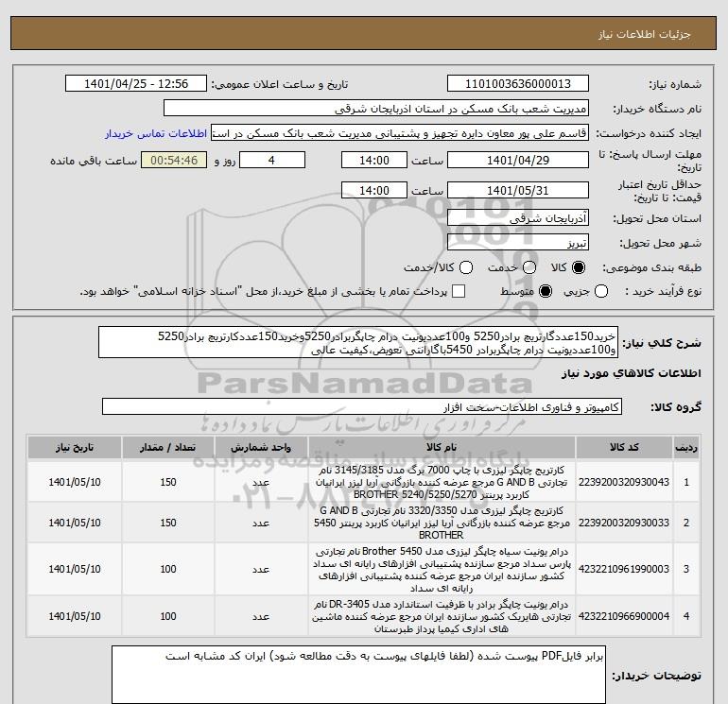Screen dimensions: 728x704
Task: Click the general need description text box
Action: 358,342
